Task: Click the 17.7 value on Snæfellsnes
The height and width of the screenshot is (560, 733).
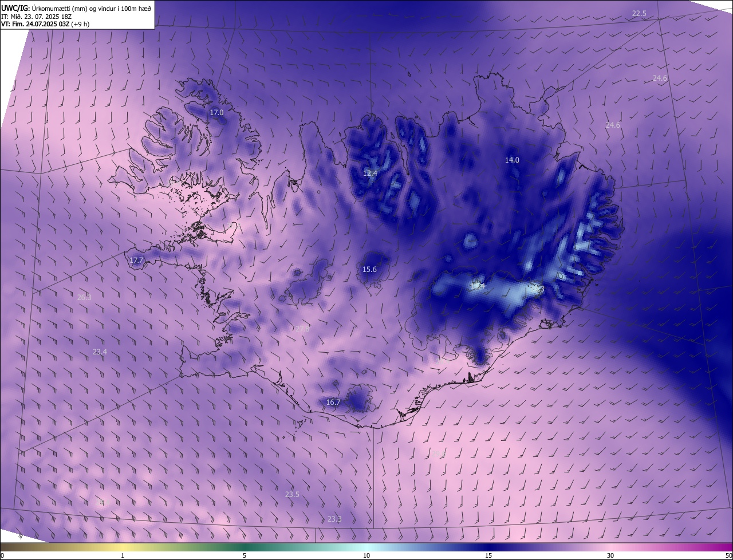Action: coord(136,261)
